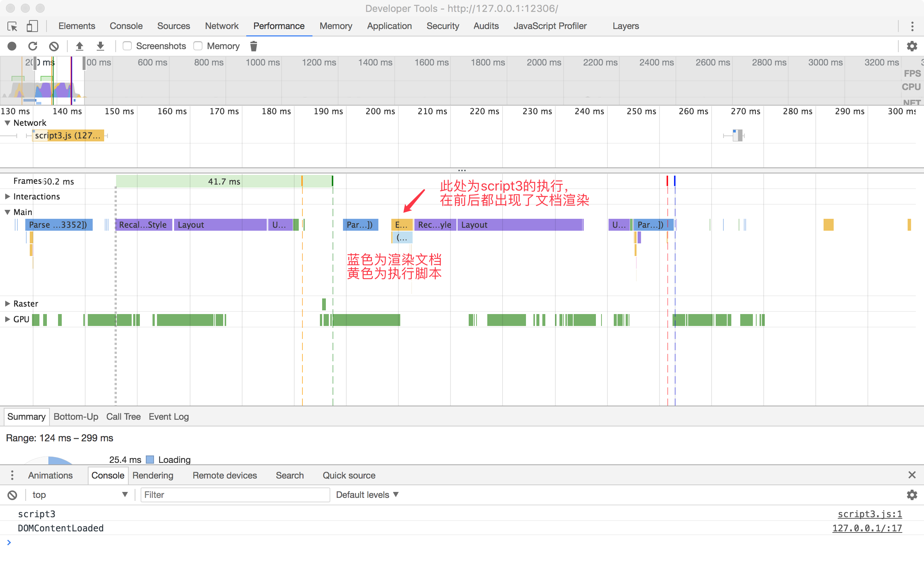This screenshot has width=924, height=579.
Task: Toggle the device toolbar icon
Action: 32,26
